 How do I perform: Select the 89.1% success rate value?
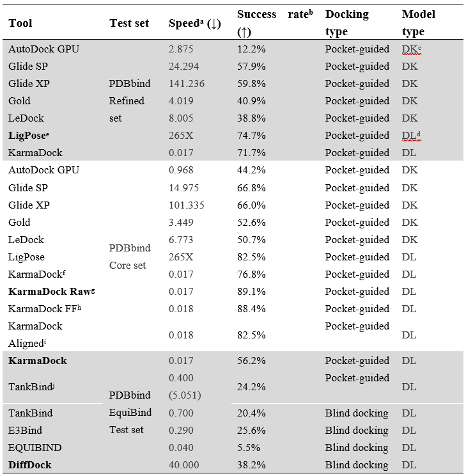click(251, 291)
